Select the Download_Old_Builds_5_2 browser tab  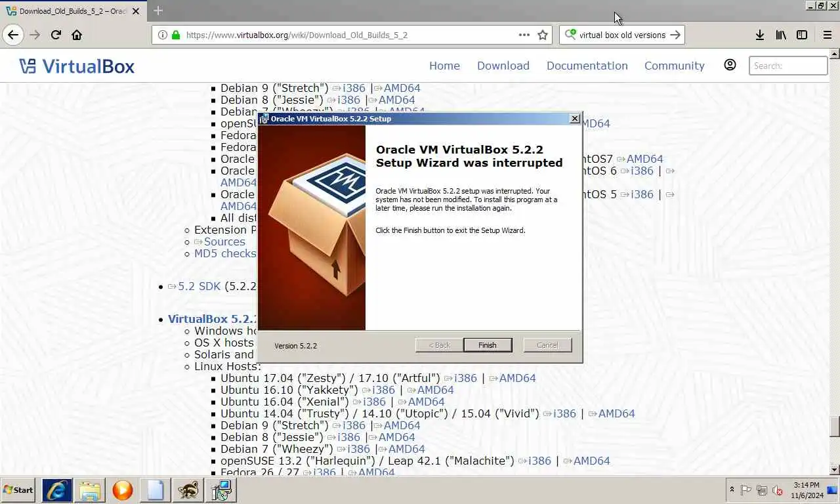point(72,11)
